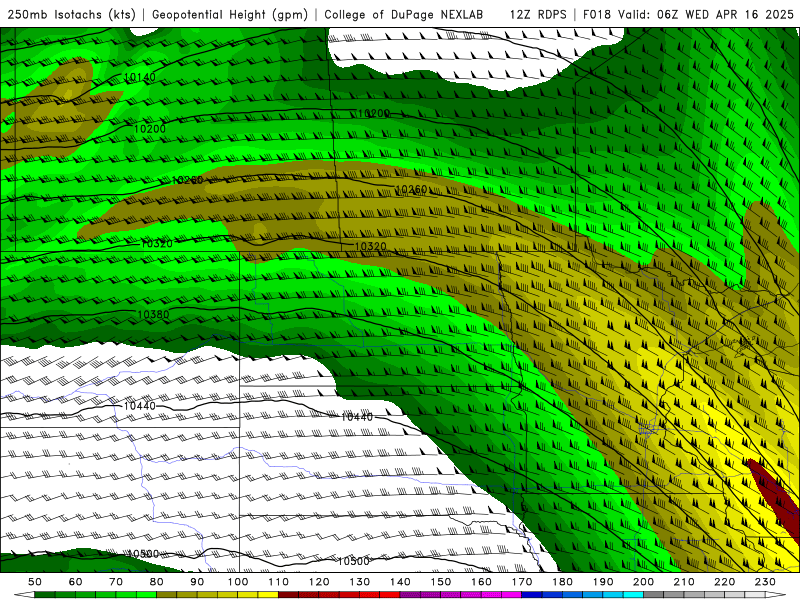Screen dimensions: 800x600
Task: Click the 10140 height contour label
Action: [139, 77]
